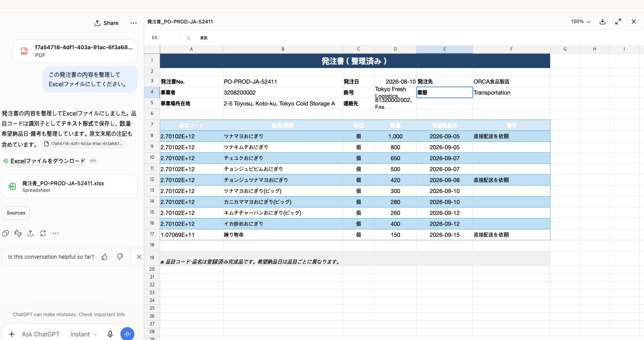
Task: Select the チェユクおにぎり cell
Action: [x=283, y=158]
